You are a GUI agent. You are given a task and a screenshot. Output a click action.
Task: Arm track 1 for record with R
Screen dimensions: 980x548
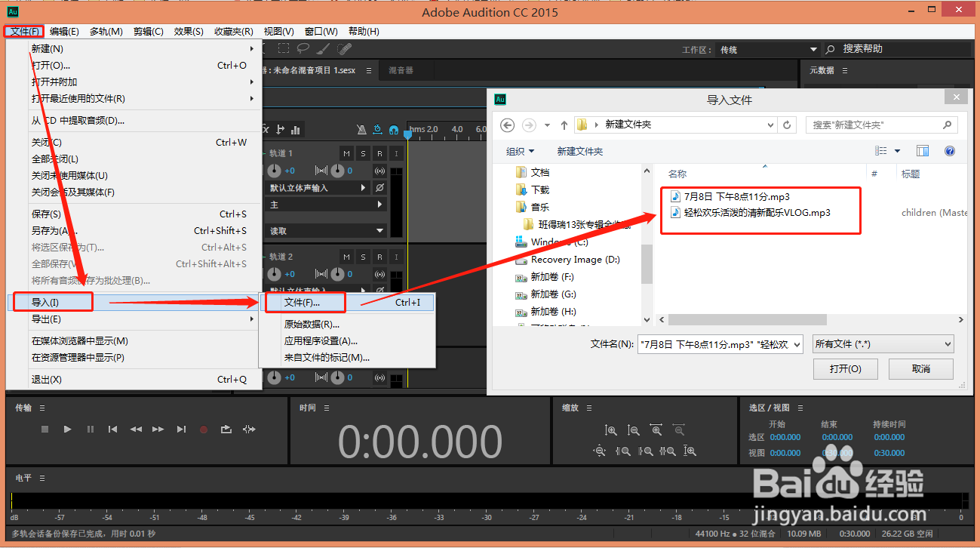379,153
